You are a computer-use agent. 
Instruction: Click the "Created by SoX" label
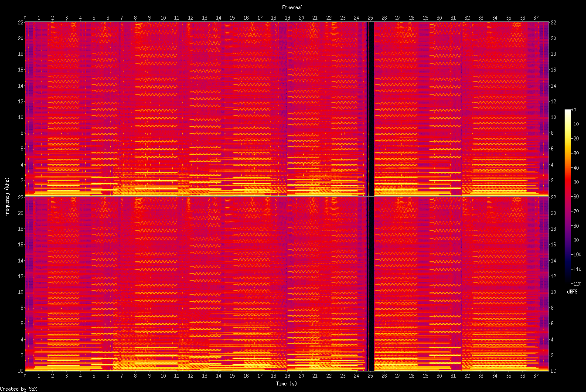point(18,389)
